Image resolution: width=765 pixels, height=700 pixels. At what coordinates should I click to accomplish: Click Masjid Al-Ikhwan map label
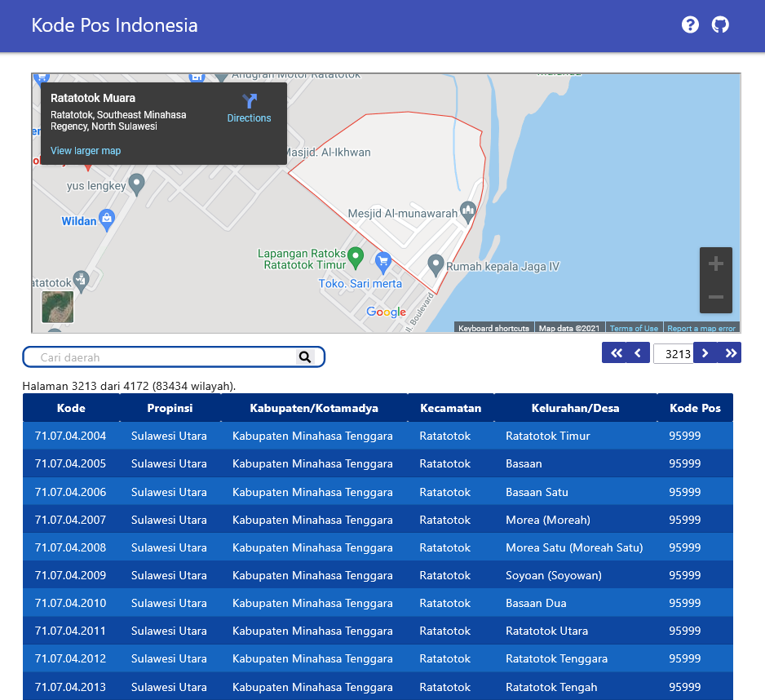(329, 153)
